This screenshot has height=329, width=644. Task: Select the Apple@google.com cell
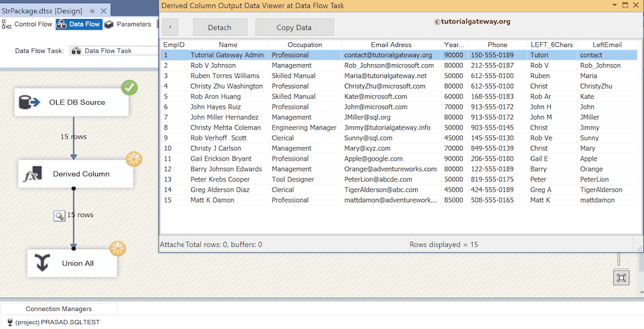[391, 159]
